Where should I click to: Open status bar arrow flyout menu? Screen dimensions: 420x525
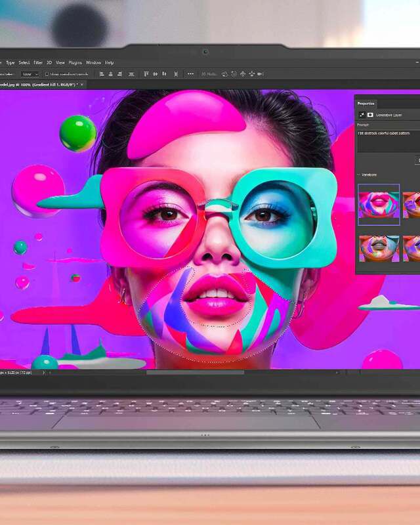43,372
